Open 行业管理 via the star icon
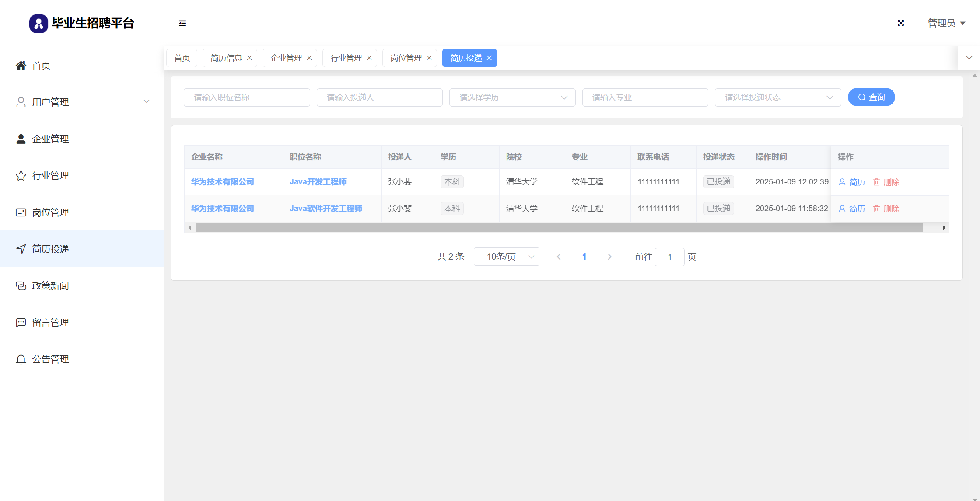 21,176
